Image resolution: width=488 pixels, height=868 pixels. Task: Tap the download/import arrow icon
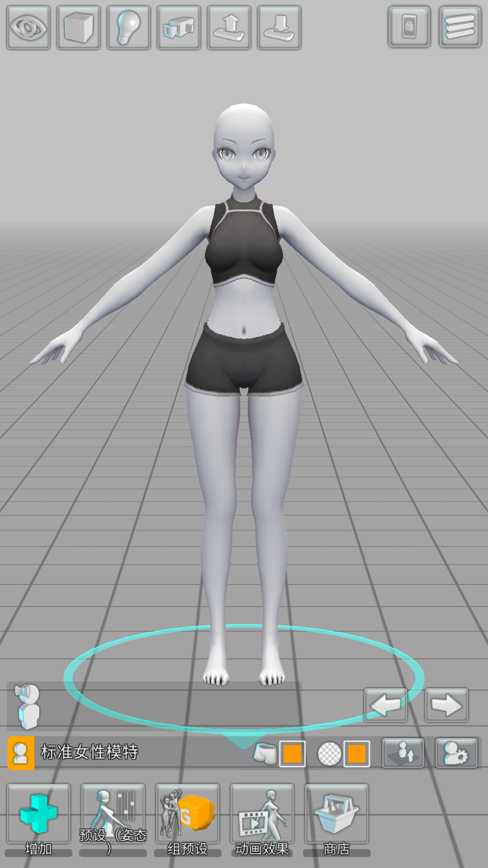(x=279, y=28)
